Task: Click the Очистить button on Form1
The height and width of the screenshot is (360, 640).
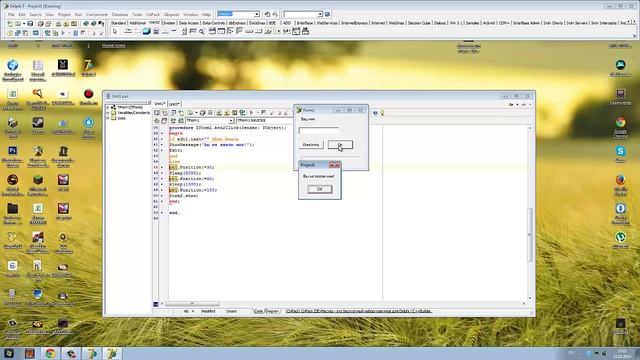Action: 311,144
